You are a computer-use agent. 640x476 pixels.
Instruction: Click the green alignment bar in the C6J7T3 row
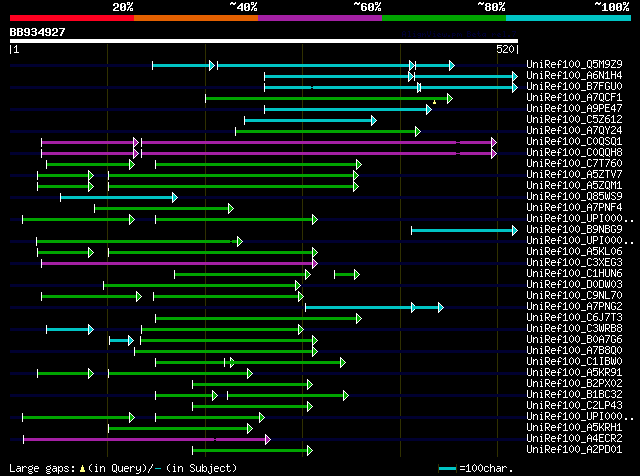pyautogui.click(x=258, y=319)
